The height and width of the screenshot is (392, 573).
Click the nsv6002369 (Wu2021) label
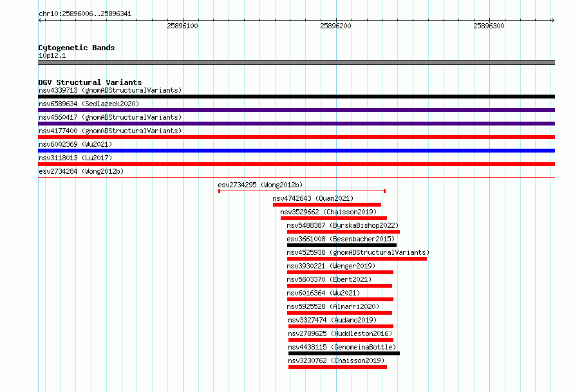pos(75,144)
